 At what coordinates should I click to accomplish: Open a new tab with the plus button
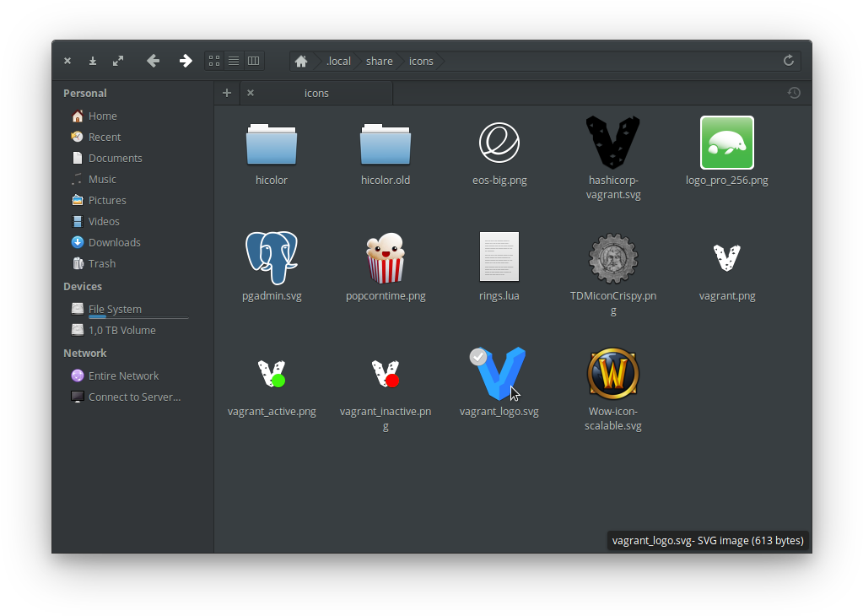tap(227, 93)
